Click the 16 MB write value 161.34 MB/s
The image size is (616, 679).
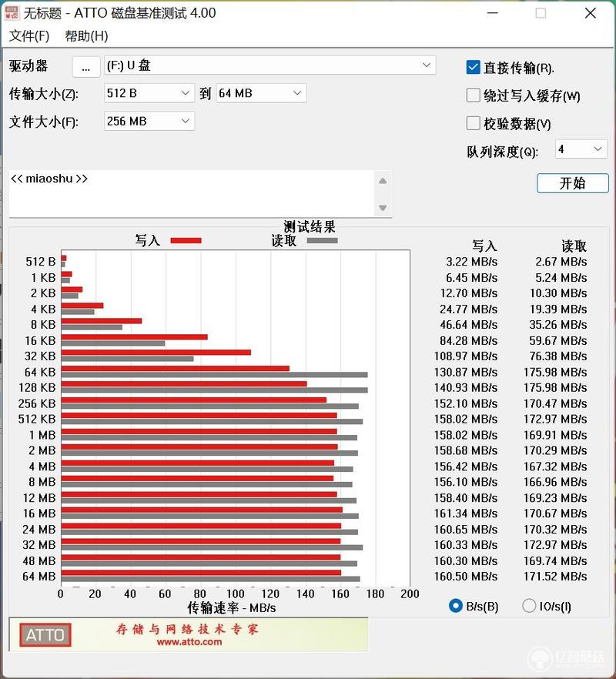(466, 513)
